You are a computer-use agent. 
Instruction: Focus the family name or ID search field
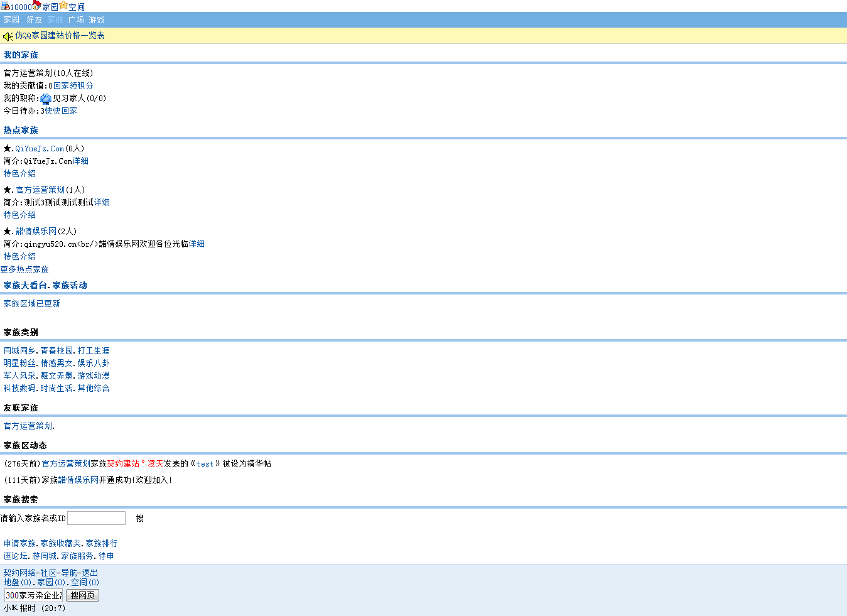[x=96, y=518]
